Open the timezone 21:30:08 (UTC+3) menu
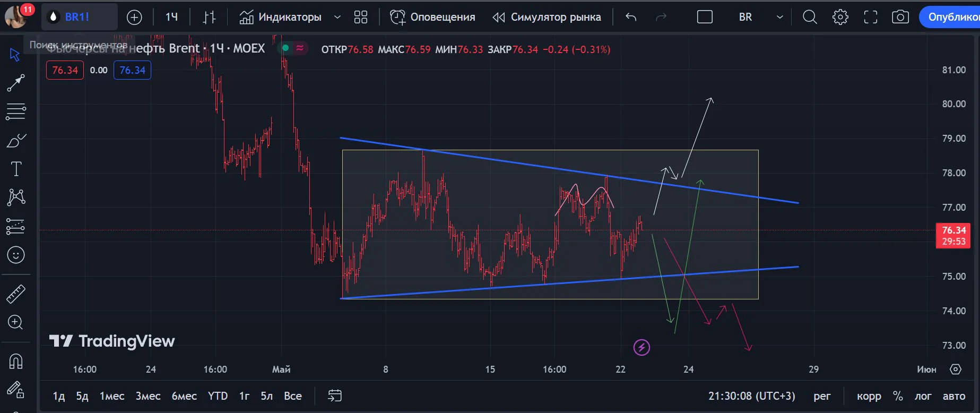 pyautogui.click(x=752, y=396)
